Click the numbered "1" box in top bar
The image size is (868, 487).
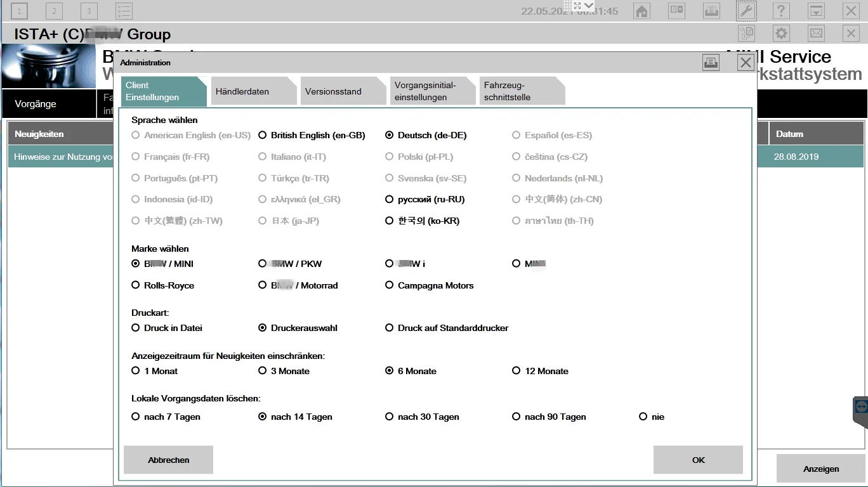[x=19, y=11]
